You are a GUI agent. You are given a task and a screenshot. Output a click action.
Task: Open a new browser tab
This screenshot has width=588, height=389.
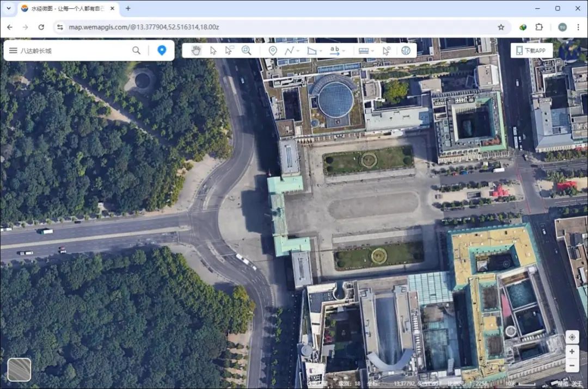pos(128,8)
